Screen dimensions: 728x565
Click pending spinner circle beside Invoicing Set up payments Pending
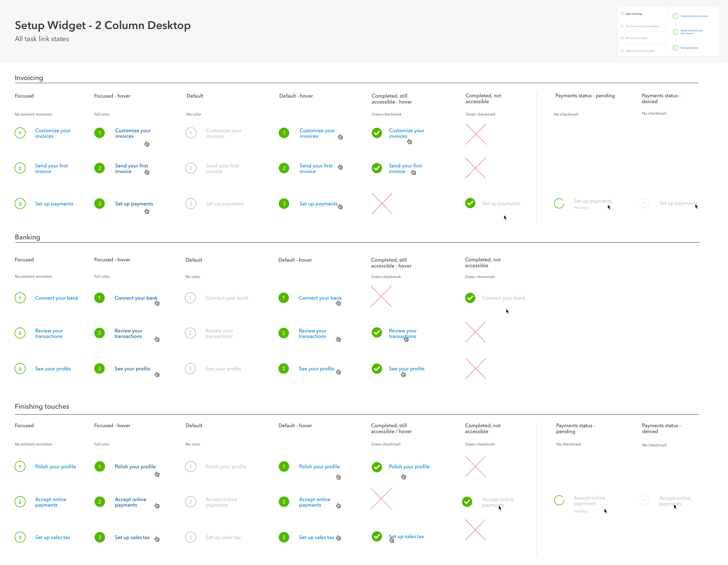[x=559, y=203]
